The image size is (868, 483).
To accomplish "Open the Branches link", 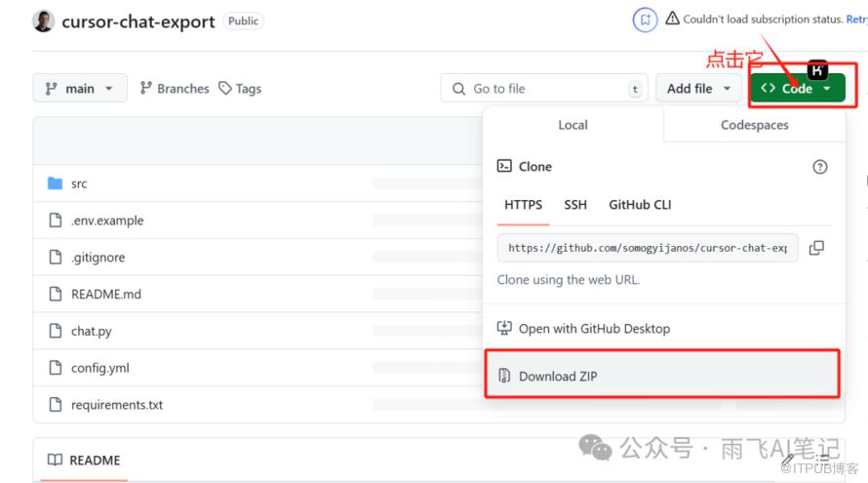I will (x=175, y=89).
